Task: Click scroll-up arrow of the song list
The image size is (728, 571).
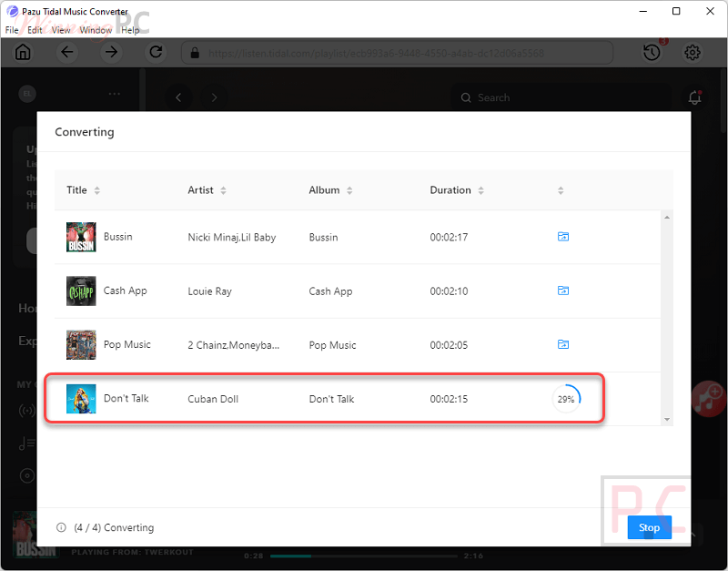Action: click(667, 218)
